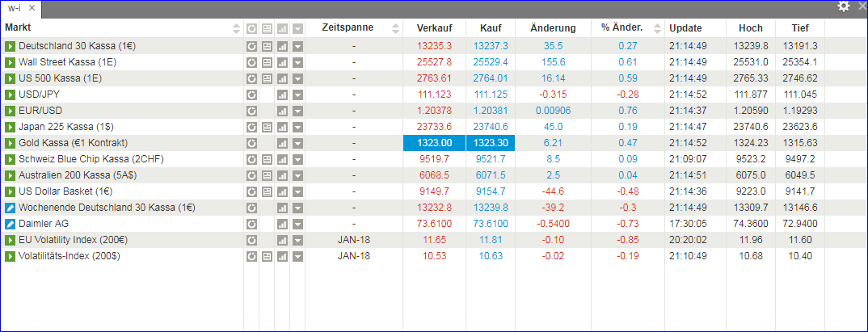868x332 pixels.
Task: Click the refresh icon for USD/JPY
Action: (251, 95)
